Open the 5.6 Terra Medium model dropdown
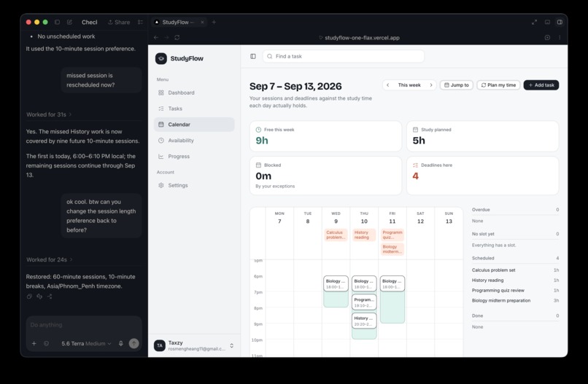Viewport: 588px width, 384px height. coord(86,343)
